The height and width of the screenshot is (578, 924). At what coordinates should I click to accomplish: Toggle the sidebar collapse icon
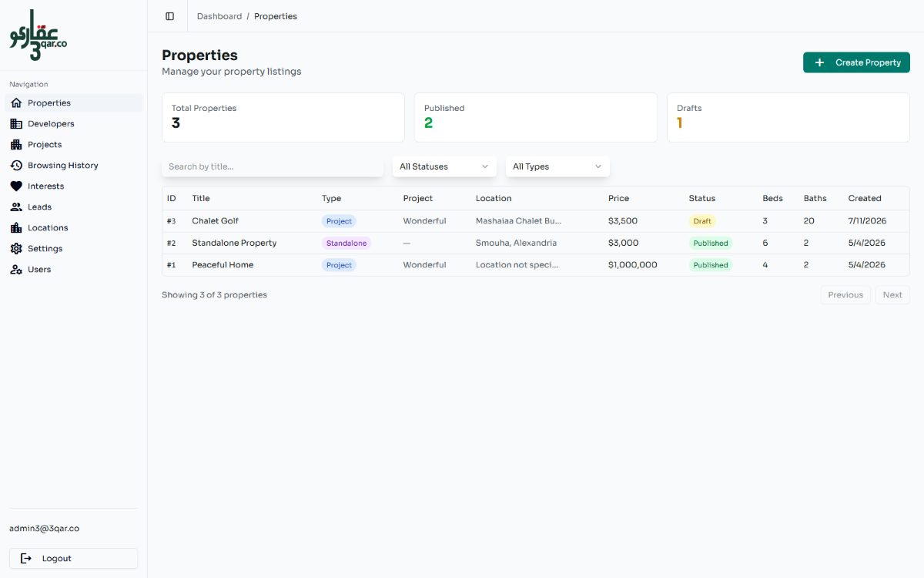tap(169, 16)
